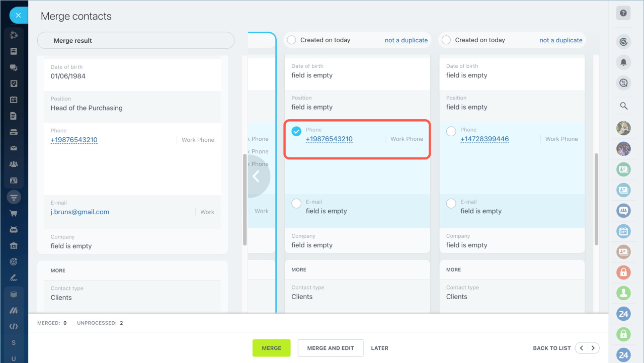644x363 pixels.
Task: Click the round left-arrow scroll button
Action: pyautogui.click(x=257, y=176)
